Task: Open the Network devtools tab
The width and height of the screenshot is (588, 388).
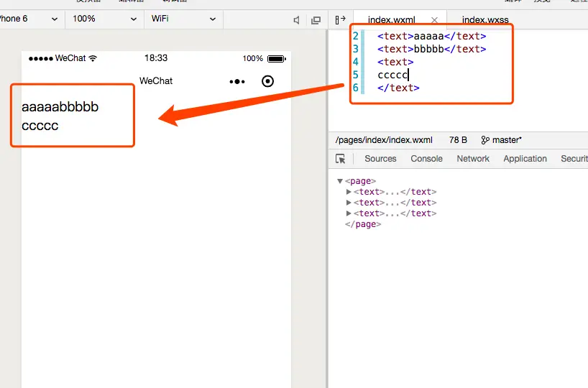Action: 473,159
